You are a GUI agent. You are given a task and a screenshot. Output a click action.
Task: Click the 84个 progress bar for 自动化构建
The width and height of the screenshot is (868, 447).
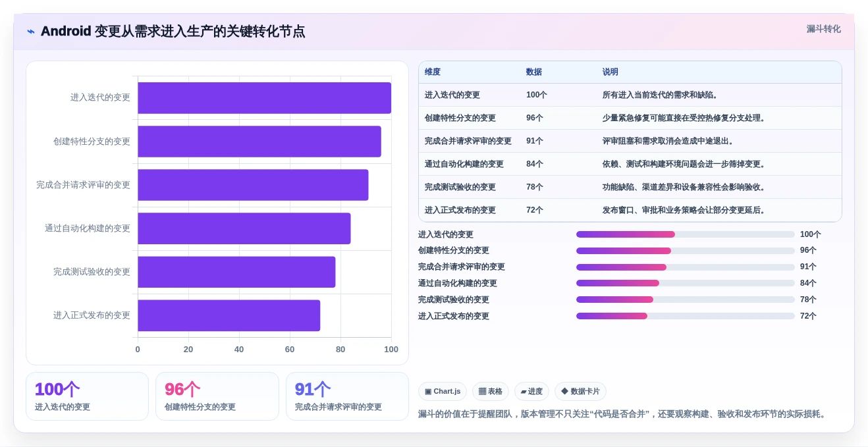point(686,283)
